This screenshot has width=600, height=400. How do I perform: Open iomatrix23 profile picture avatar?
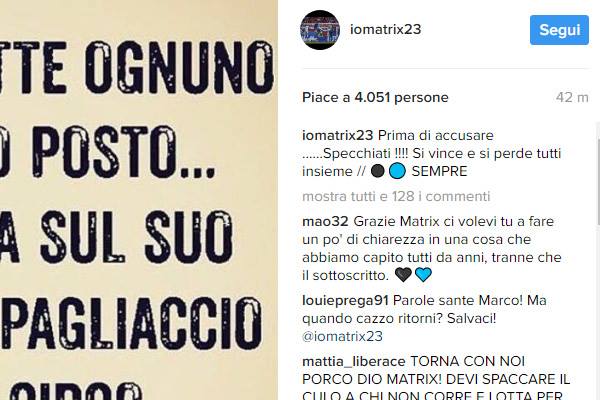[x=320, y=30]
